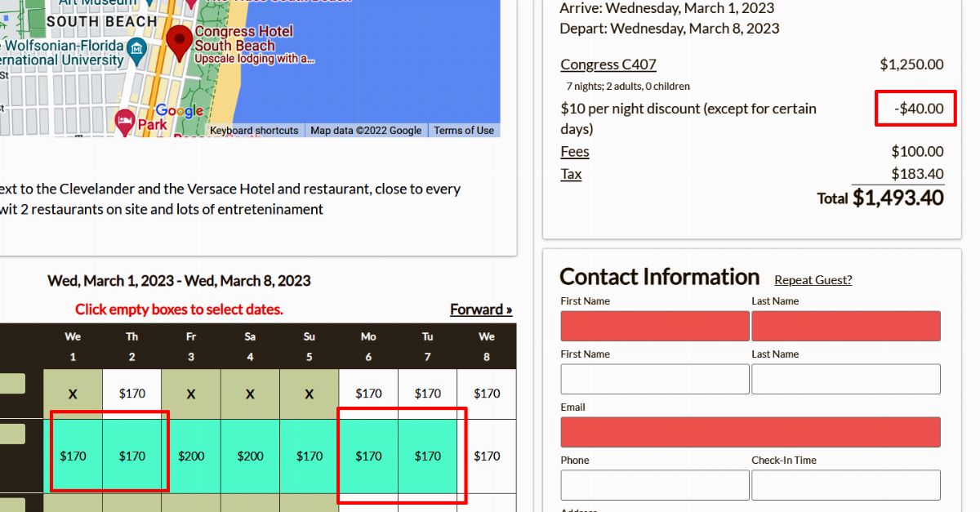
Task: Deselect the $200 box for Saturday 4
Action: (250, 456)
